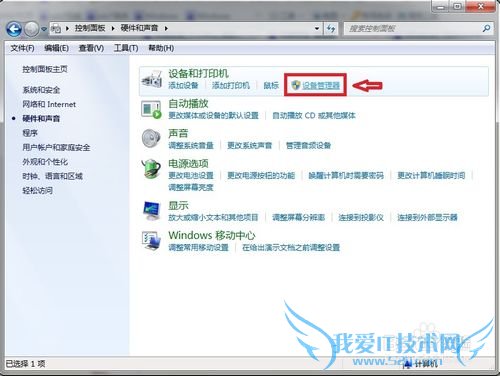Click the Windows 移动中心 laptop icon
The width and height of the screenshot is (500, 376).
[152, 241]
